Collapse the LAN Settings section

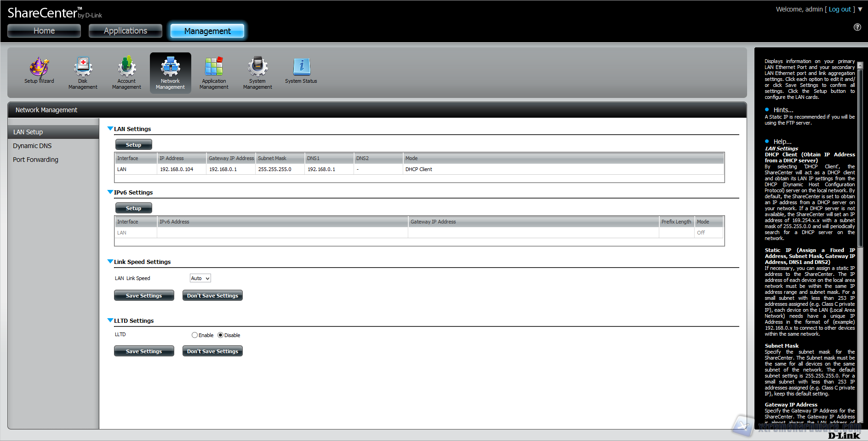click(x=110, y=129)
